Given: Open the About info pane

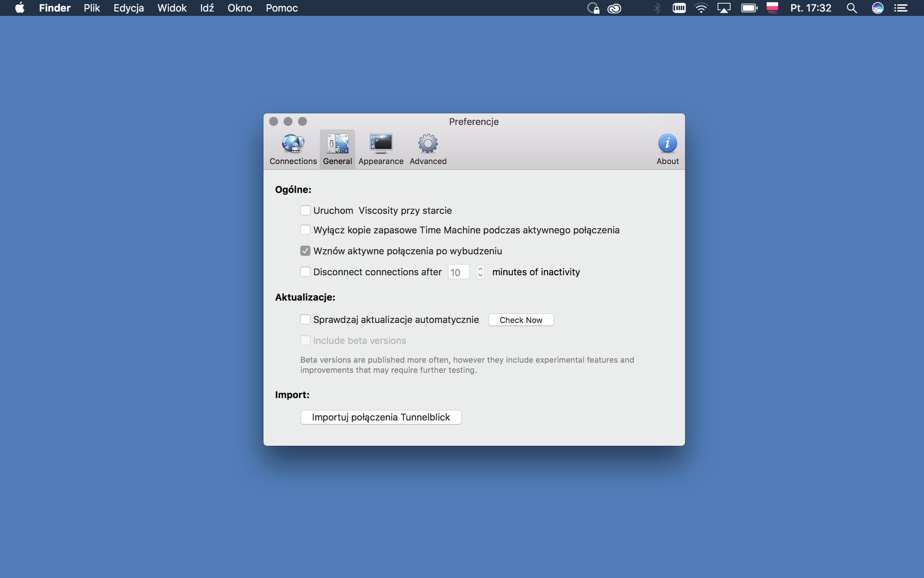Looking at the screenshot, I should click(667, 149).
